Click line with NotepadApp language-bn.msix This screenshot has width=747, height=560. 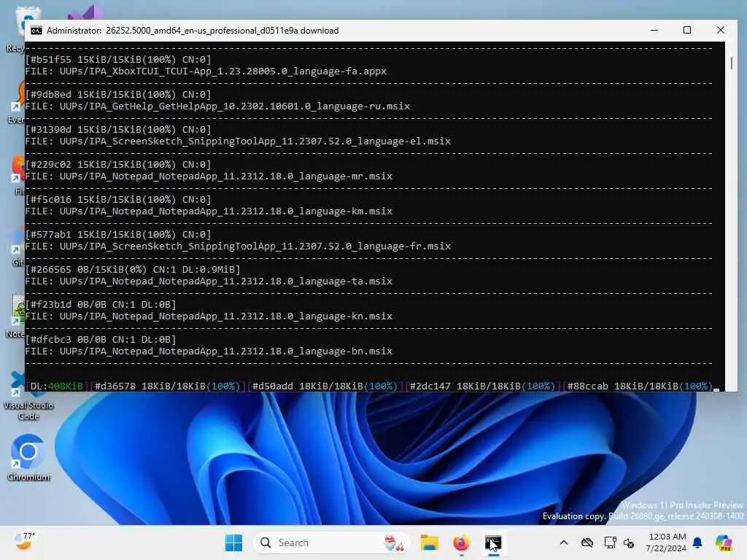coord(209,351)
